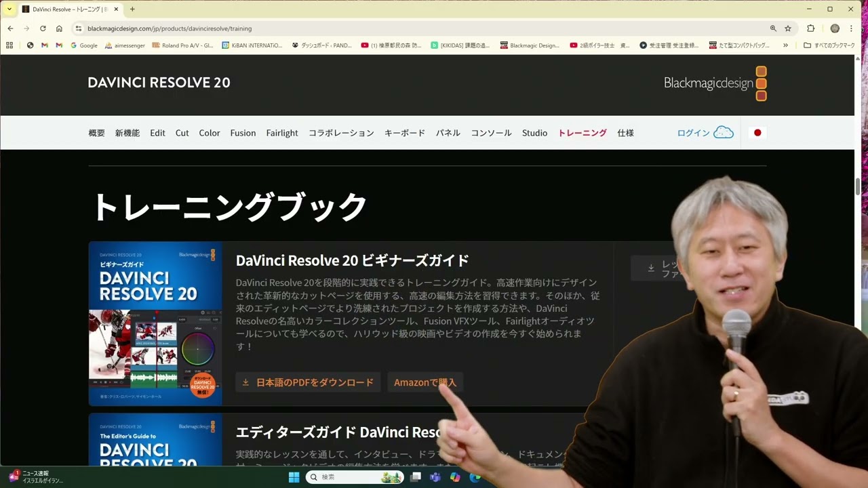This screenshot has height=488, width=868.
Task: Click the DaVinci Resolve 20 guide cover thumbnail
Action: pyautogui.click(x=155, y=323)
